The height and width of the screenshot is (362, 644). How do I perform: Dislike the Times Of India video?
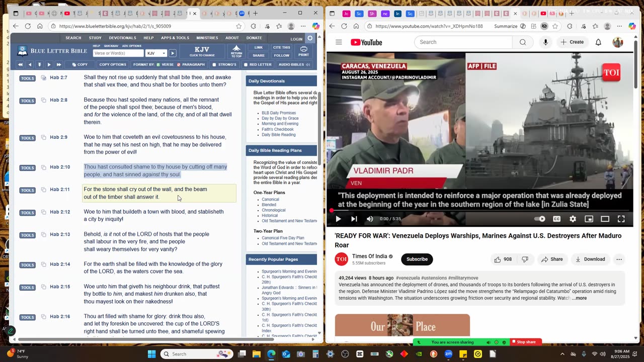525,259
